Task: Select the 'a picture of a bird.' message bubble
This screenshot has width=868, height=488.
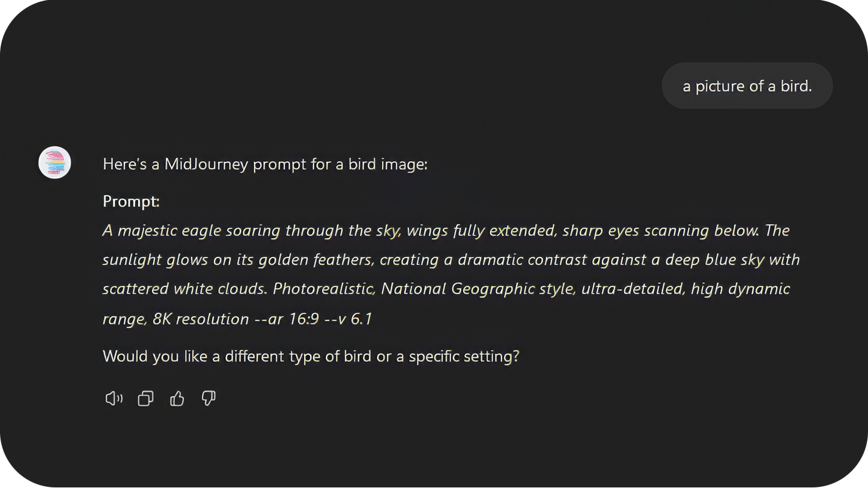Action: (x=747, y=86)
